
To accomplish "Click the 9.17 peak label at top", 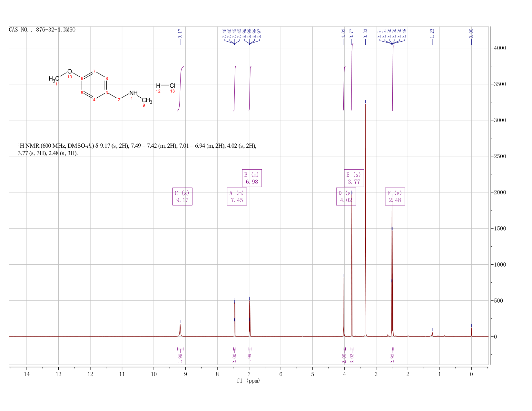I will point(180,33).
